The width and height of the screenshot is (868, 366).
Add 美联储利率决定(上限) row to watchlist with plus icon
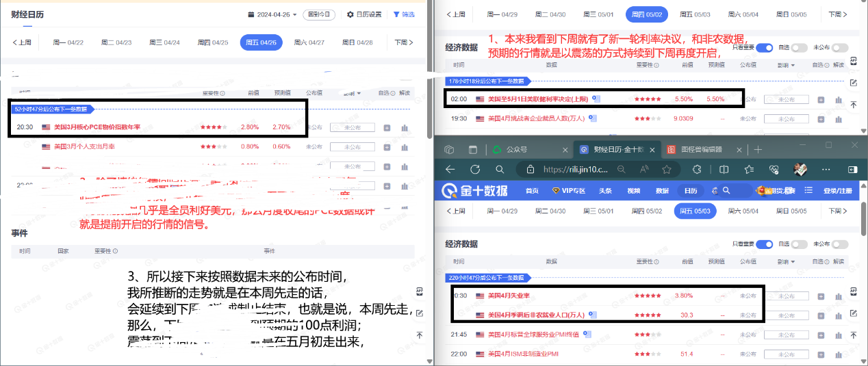(x=821, y=99)
